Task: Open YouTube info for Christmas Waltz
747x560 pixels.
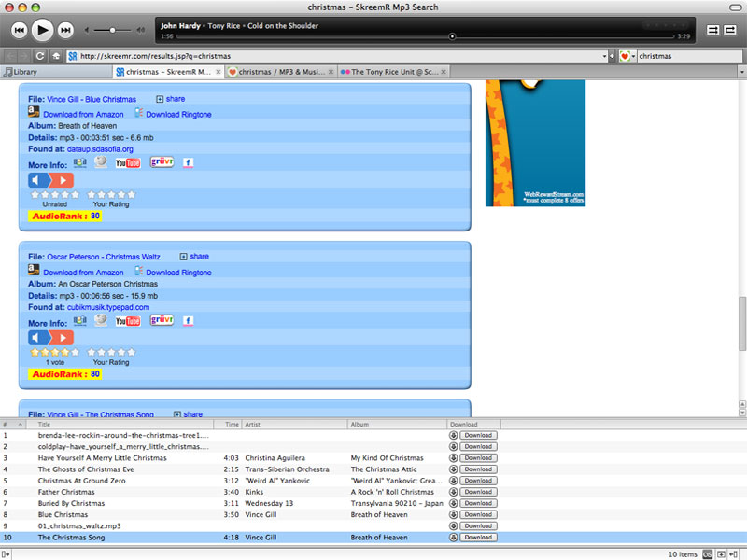Action: pos(128,321)
